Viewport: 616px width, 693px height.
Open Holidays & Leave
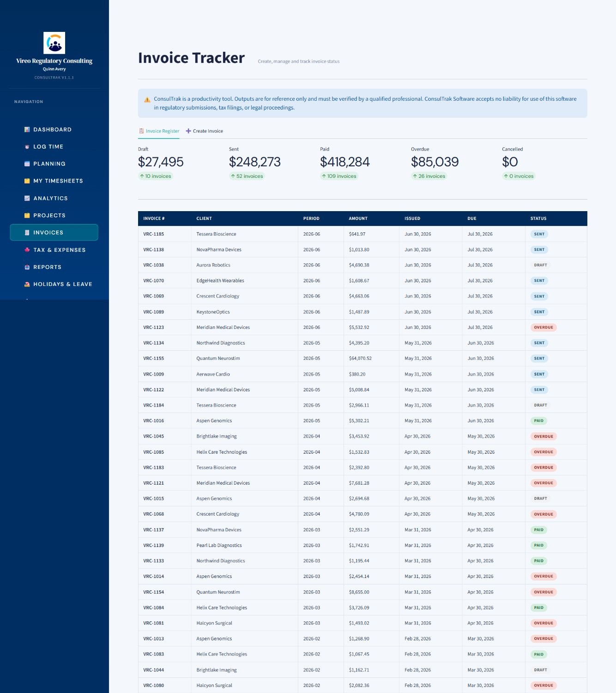coord(54,284)
